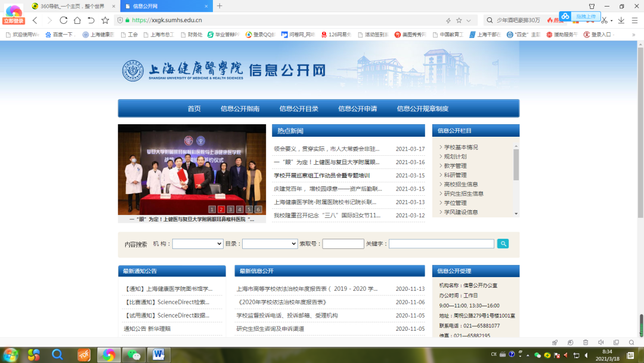Open 信息公开指南 in the navigation bar

point(240,109)
